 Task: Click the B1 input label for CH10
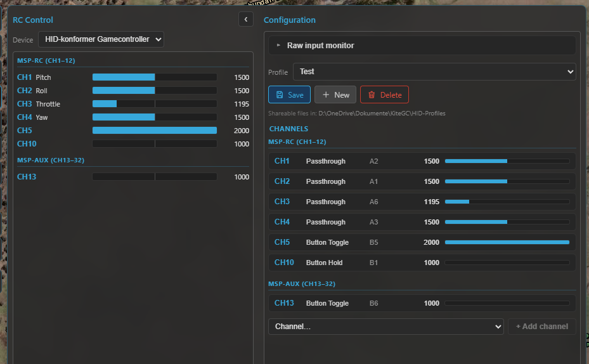click(x=374, y=263)
